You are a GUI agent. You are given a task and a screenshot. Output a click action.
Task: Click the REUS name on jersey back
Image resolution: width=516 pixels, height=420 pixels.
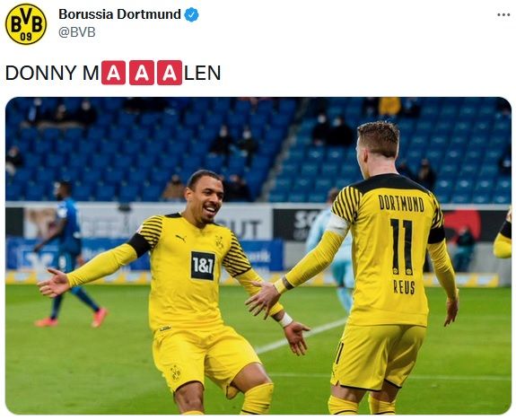[404, 287]
